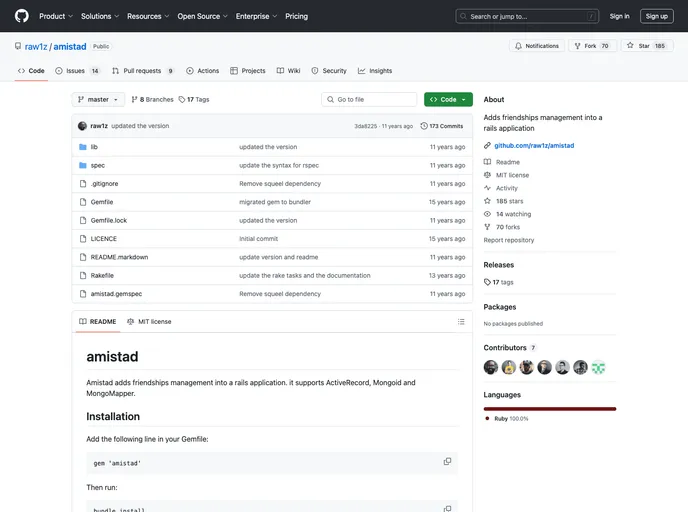Select the README tab in file viewer
Image resolution: width=688 pixels, height=512 pixels.
(98, 322)
